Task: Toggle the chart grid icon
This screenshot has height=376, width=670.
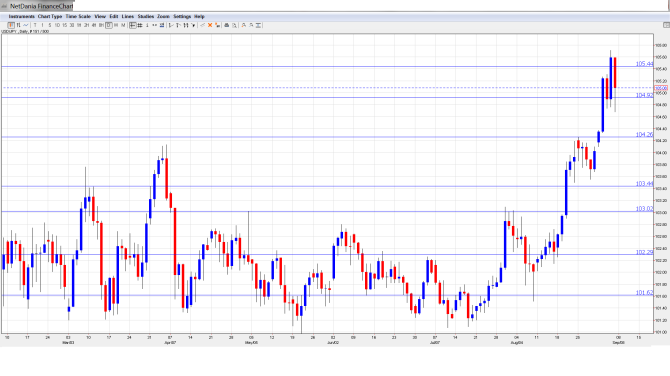Action: [140, 25]
